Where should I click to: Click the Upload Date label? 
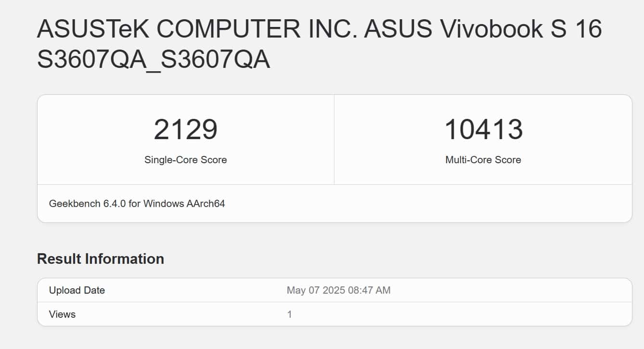77,290
